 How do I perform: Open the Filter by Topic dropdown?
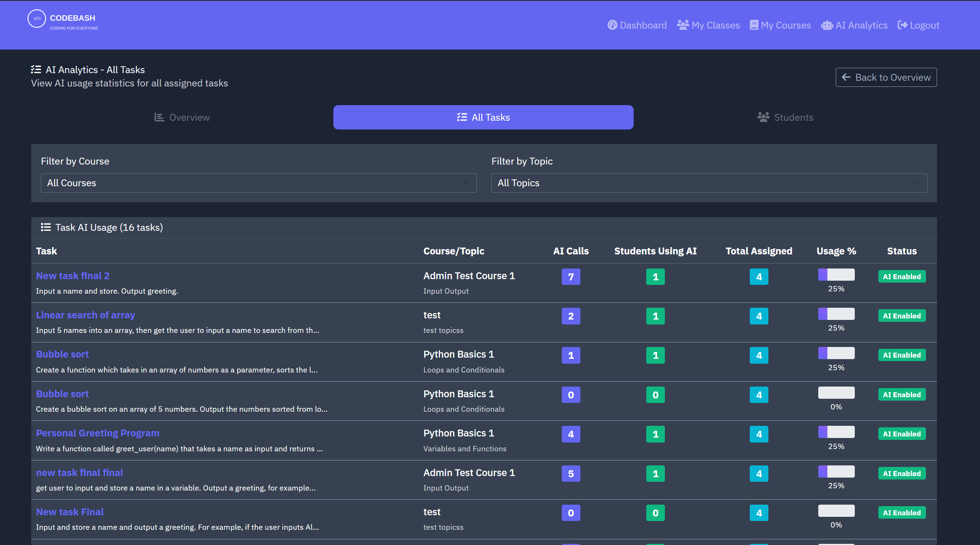709,183
